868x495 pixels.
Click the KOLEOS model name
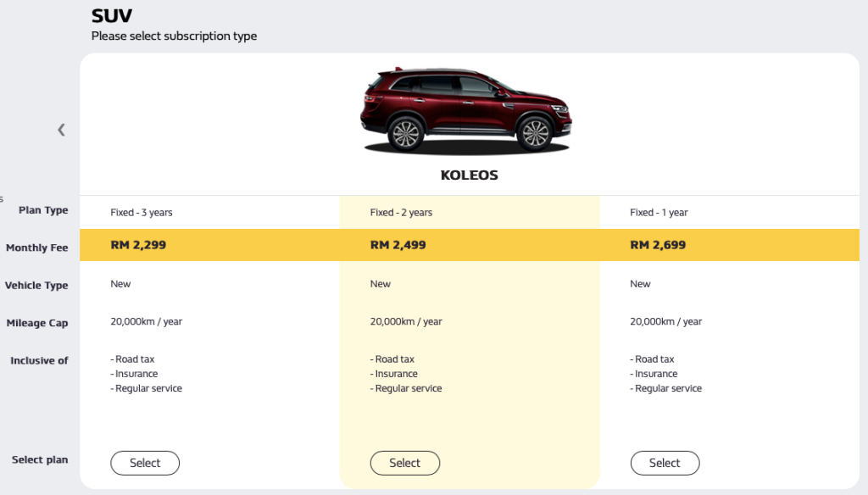point(469,175)
